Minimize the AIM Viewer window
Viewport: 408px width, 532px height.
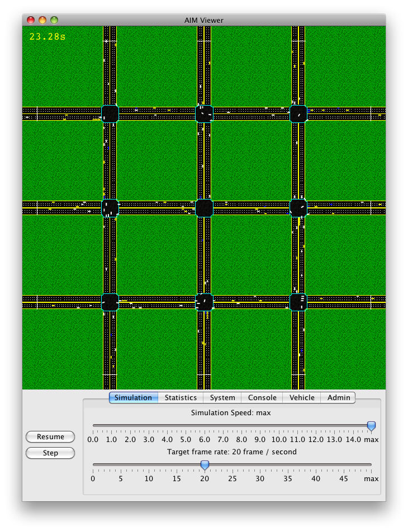(x=42, y=20)
